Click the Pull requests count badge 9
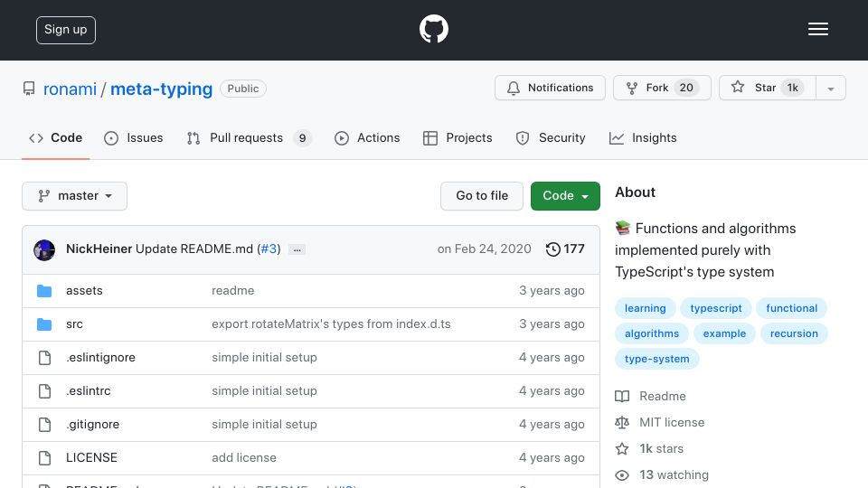The height and width of the screenshot is (488, 868). (302, 138)
